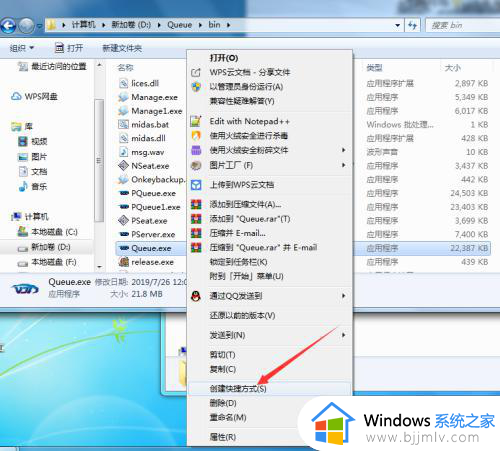Choose 添加到压缩文件(A)... menu entry
The image size is (500, 451).
(x=269, y=204)
